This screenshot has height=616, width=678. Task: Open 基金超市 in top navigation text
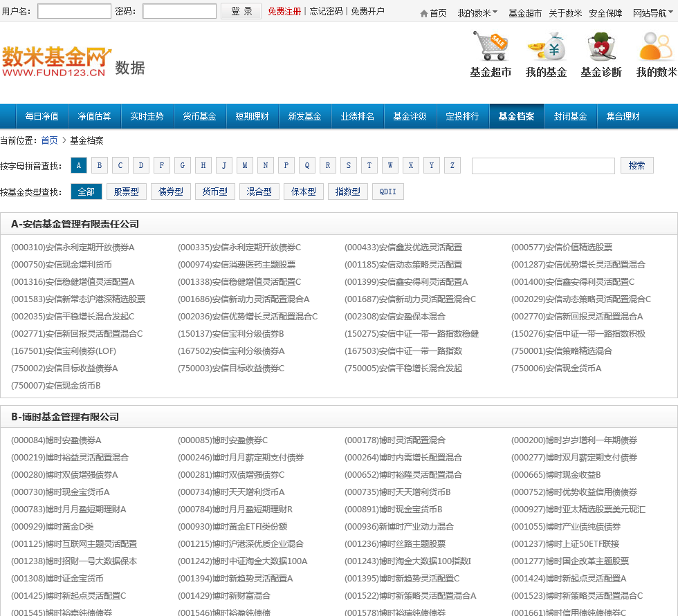[x=525, y=13]
